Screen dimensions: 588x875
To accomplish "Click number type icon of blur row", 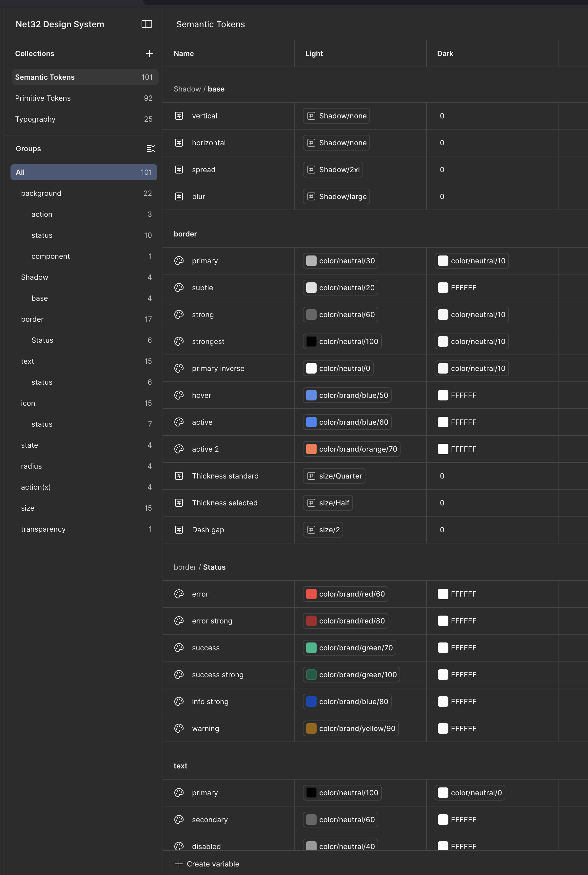I will [x=179, y=196].
